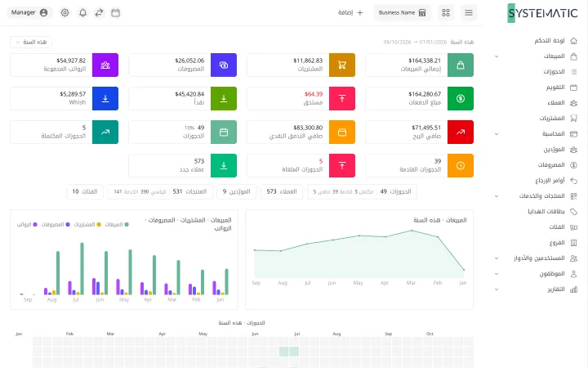Click the Mar peak point on sales line chart
The height and width of the screenshot is (368, 588).
pos(412,231)
